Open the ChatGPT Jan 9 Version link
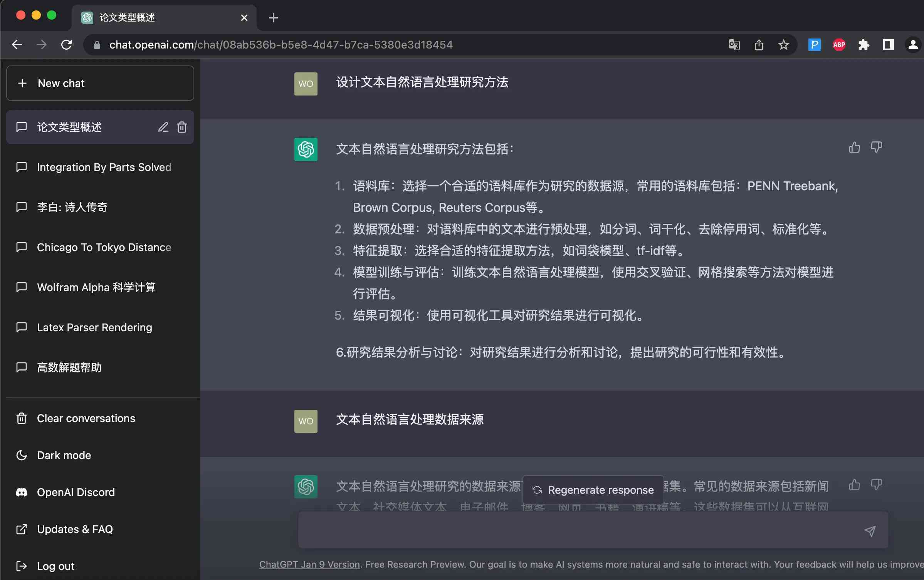The image size is (924, 580). pyautogui.click(x=309, y=564)
